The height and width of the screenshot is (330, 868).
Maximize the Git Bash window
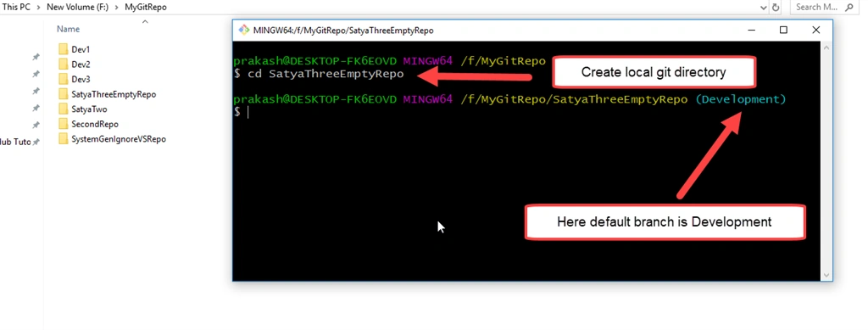tap(783, 30)
